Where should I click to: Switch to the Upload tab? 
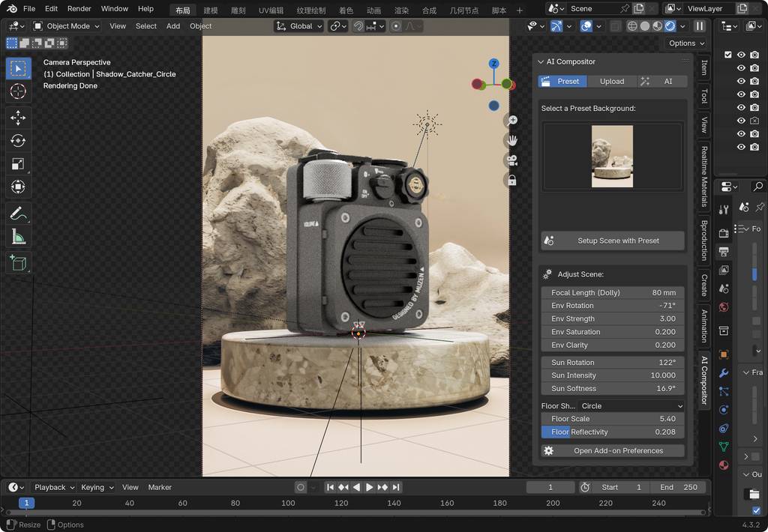point(611,81)
